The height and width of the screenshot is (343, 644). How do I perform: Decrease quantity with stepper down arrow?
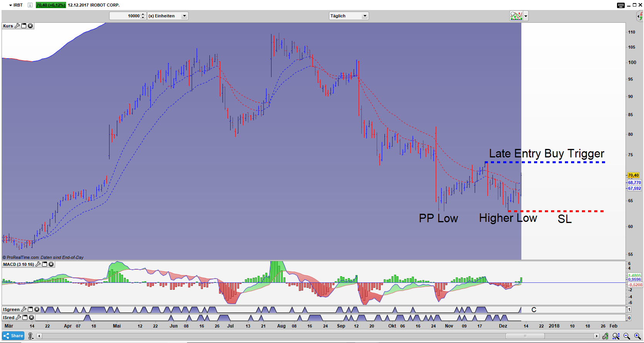pyautogui.click(x=143, y=18)
